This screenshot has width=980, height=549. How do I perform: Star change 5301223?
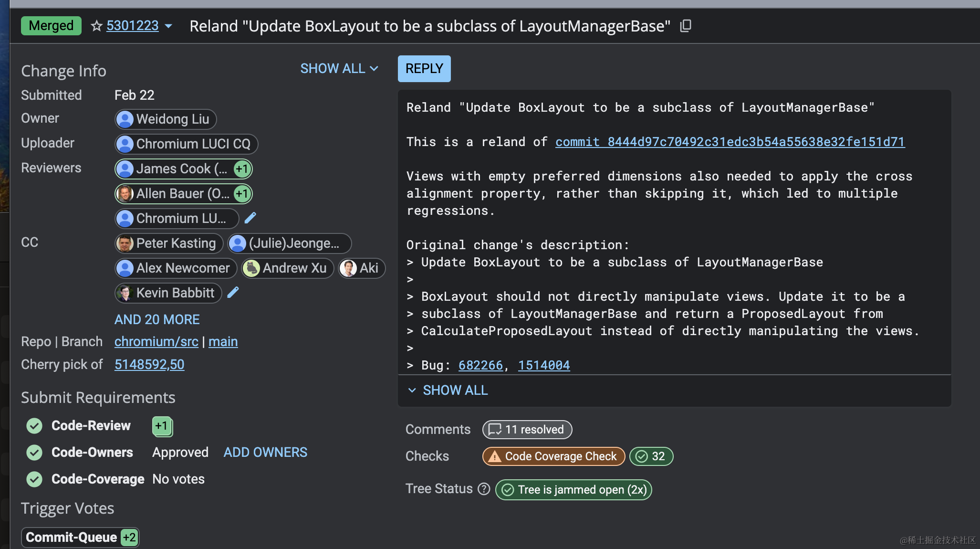pyautogui.click(x=96, y=26)
